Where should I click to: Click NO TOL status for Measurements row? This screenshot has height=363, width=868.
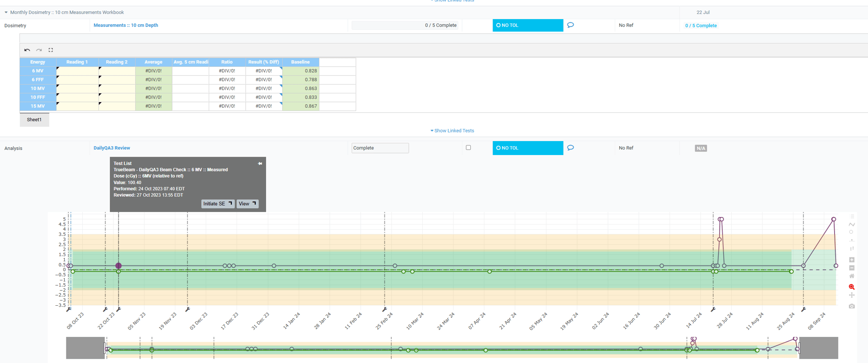click(528, 25)
